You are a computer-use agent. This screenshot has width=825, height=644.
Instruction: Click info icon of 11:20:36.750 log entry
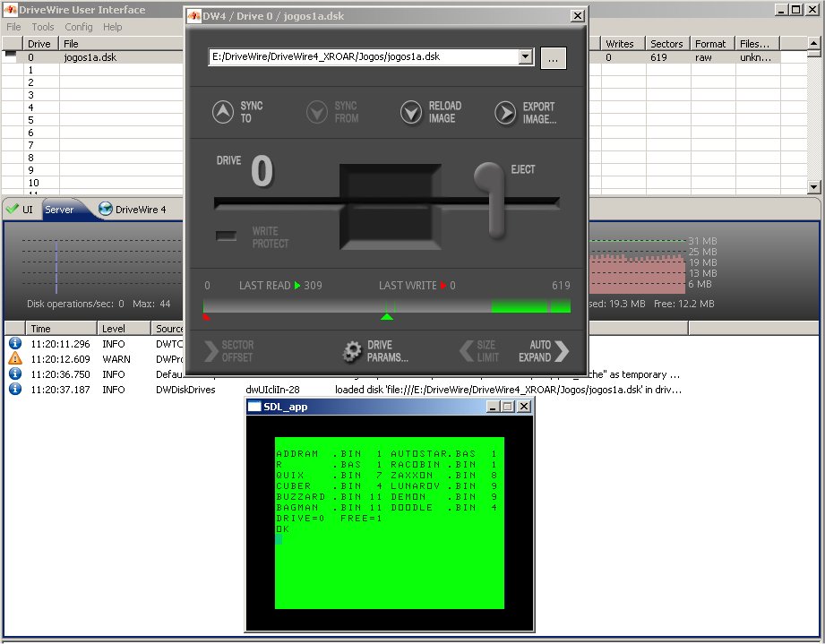tap(15, 374)
